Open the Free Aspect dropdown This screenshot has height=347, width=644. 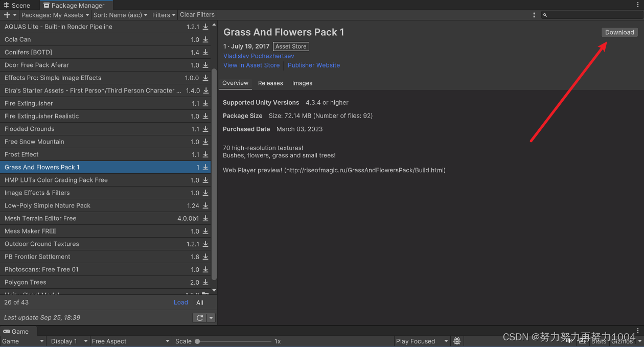(130, 341)
